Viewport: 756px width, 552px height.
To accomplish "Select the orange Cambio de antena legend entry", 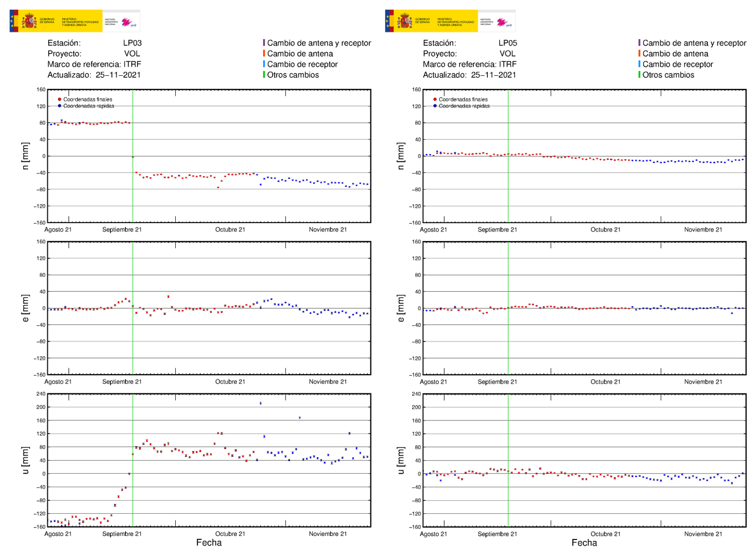I will click(265, 54).
